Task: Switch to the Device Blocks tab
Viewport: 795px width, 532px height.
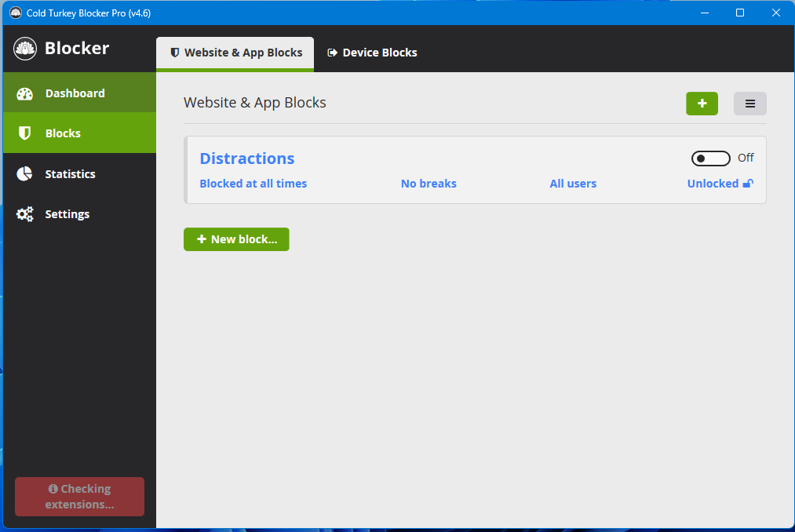Action: point(372,53)
